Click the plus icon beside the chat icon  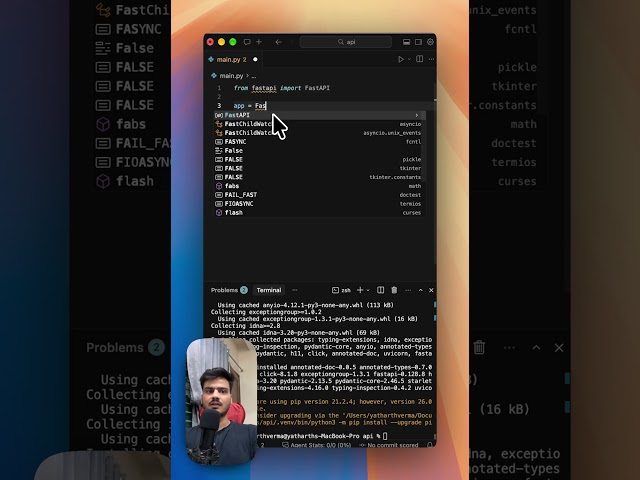259,42
